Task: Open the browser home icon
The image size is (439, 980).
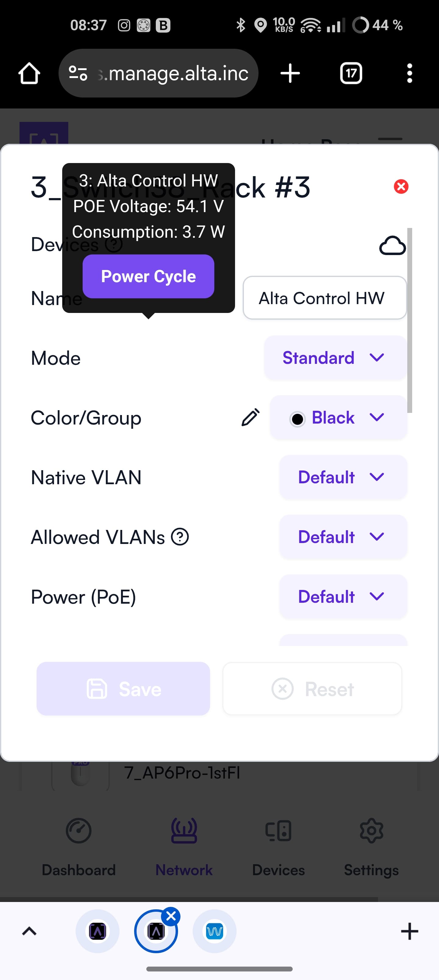Action: 29,73
